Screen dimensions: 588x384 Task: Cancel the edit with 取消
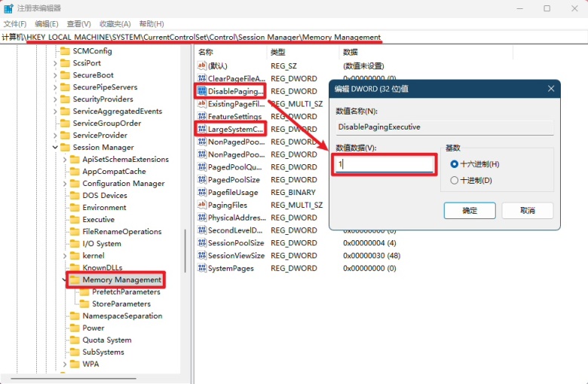pos(527,211)
